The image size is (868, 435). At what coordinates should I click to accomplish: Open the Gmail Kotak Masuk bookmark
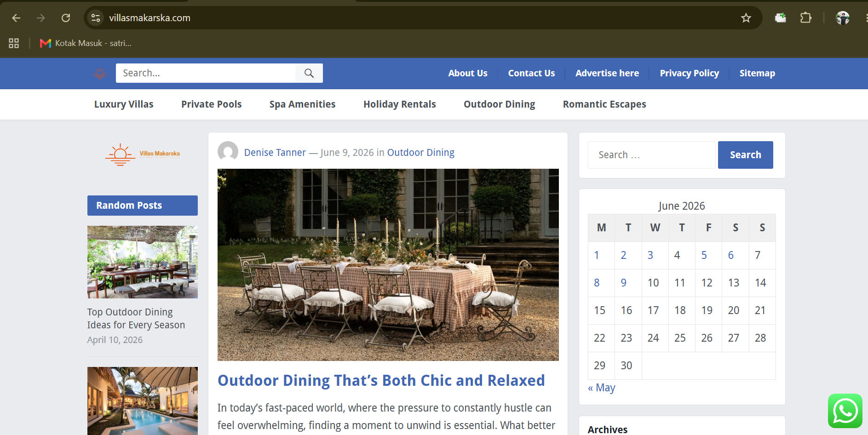pos(86,43)
